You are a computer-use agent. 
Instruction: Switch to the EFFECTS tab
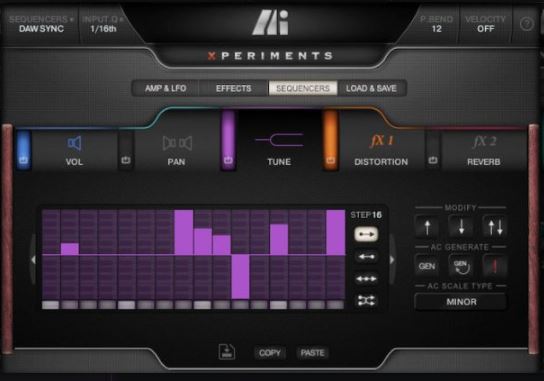pos(233,88)
